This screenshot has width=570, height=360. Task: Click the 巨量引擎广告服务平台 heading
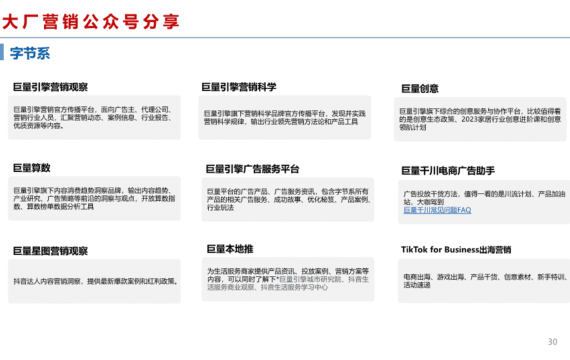click(x=252, y=169)
